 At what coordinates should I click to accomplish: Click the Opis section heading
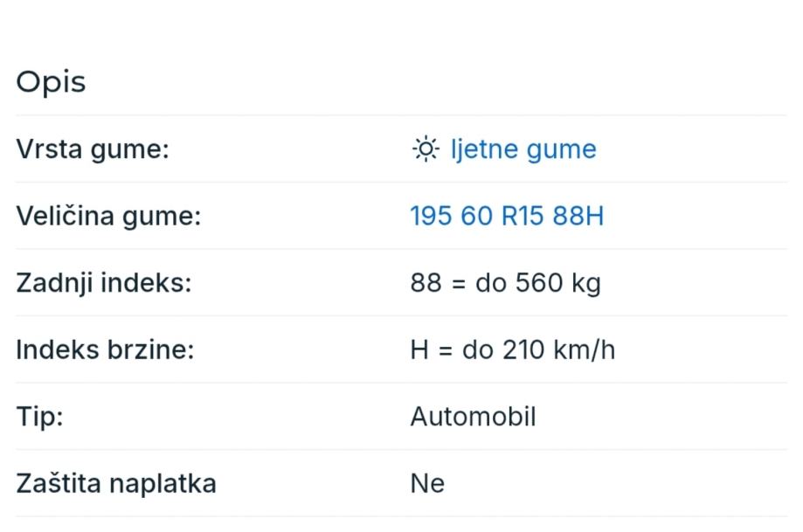point(51,83)
